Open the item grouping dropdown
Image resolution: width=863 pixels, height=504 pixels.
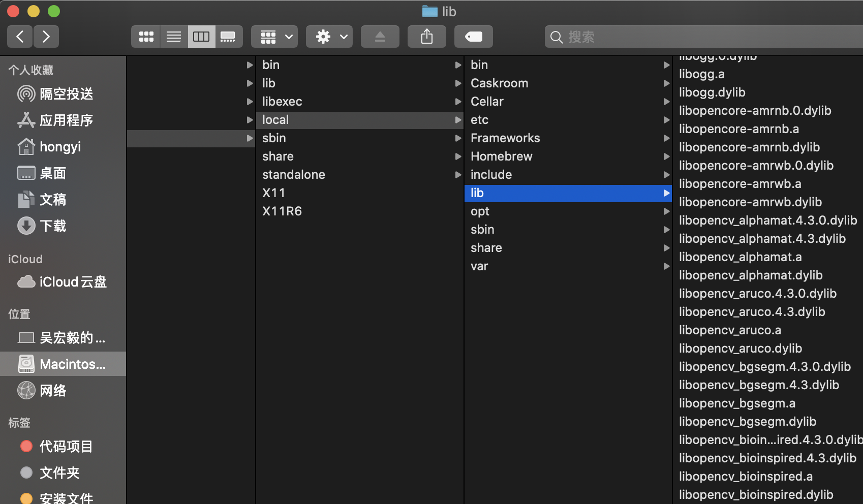[x=274, y=36]
